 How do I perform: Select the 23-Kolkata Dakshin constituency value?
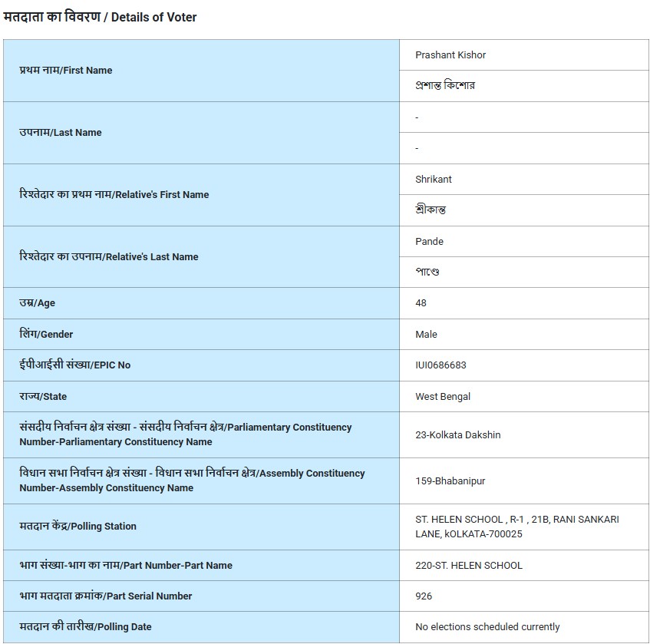[x=457, y=435]
